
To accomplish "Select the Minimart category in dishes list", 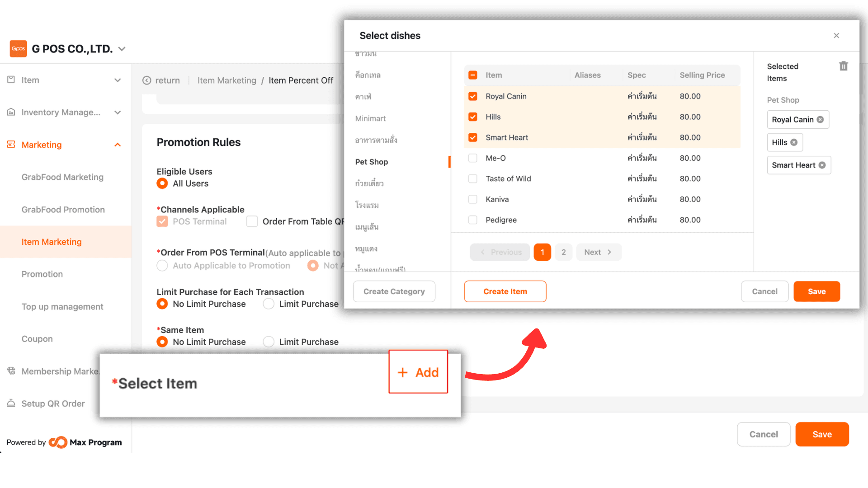I will (x=370, y=118).
